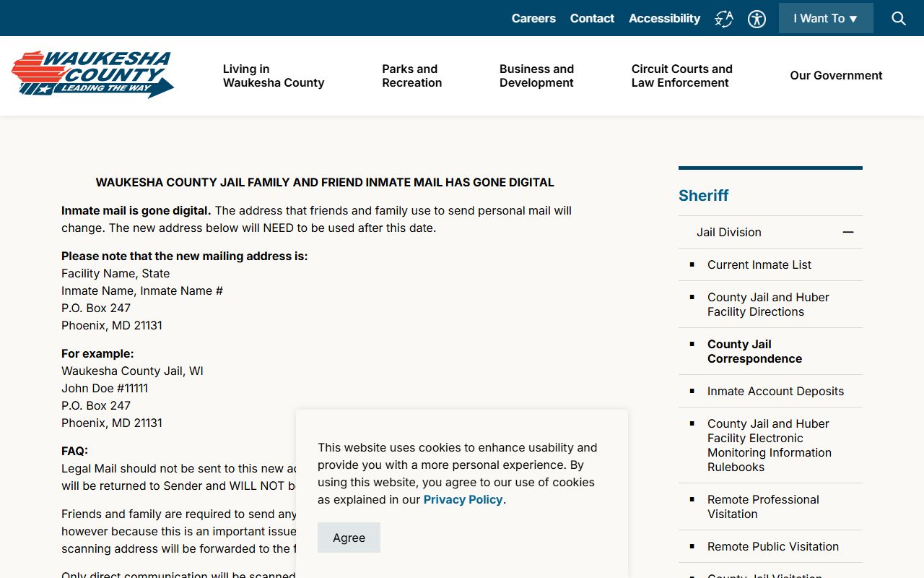
Task: Open the Sheriff sidebar heading
Action: tap(704, 196)
